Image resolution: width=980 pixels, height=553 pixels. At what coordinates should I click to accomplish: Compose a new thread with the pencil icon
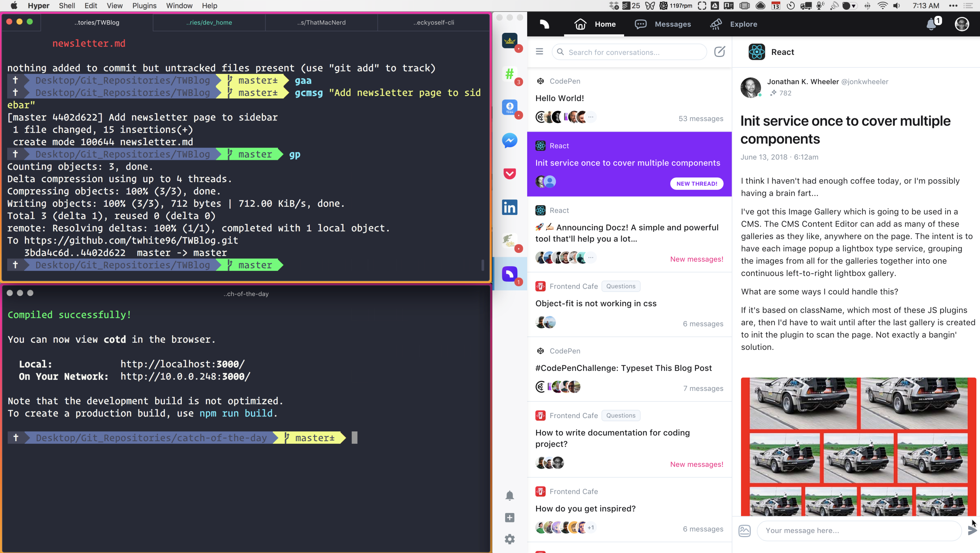point(719,51)
